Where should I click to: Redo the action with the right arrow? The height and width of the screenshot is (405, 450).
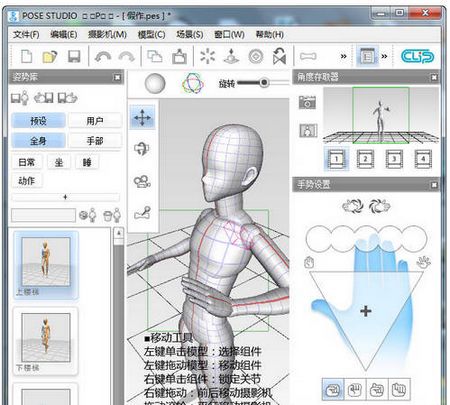tap(127, 57)
